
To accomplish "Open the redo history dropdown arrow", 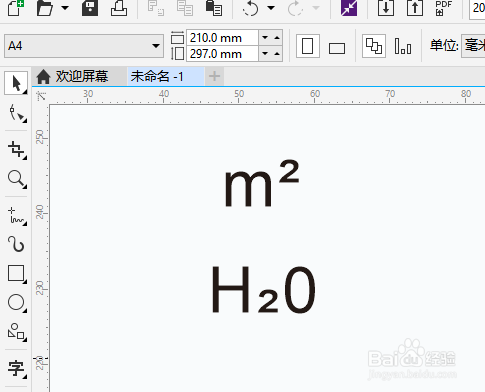I will click(x=316, y=8).
